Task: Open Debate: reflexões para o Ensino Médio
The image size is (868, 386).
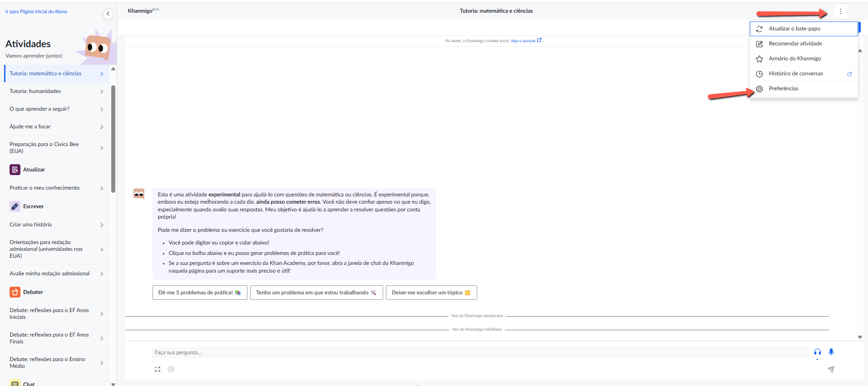Action: pyautogui.click(x=57, y=363)
